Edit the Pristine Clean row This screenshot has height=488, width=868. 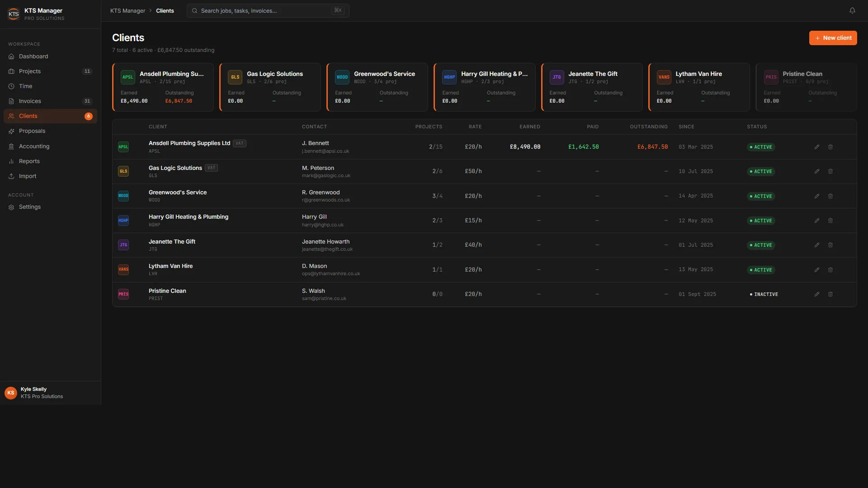tap(817, 294)
